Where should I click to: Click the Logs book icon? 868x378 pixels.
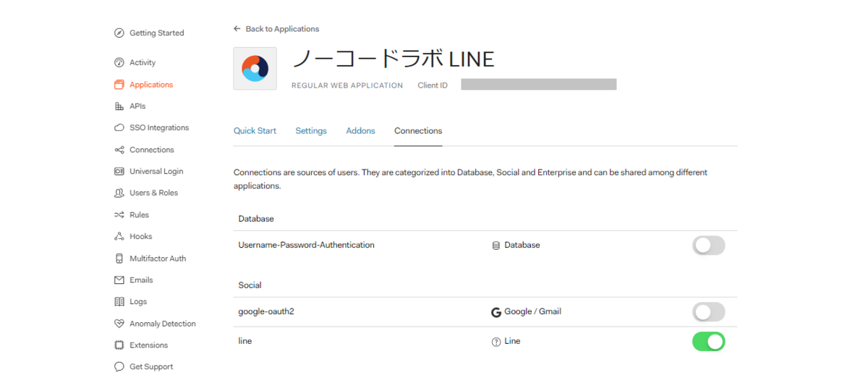click(119, 302)
